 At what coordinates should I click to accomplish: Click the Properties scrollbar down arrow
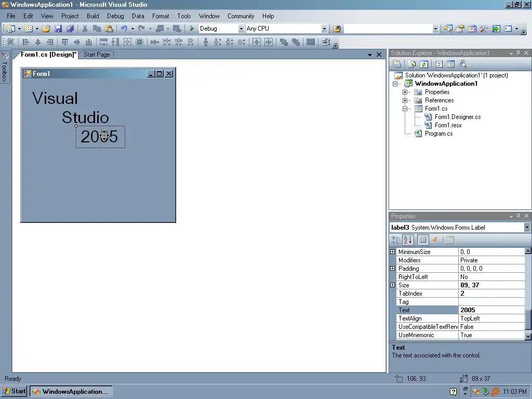click(x=528, y=337)
